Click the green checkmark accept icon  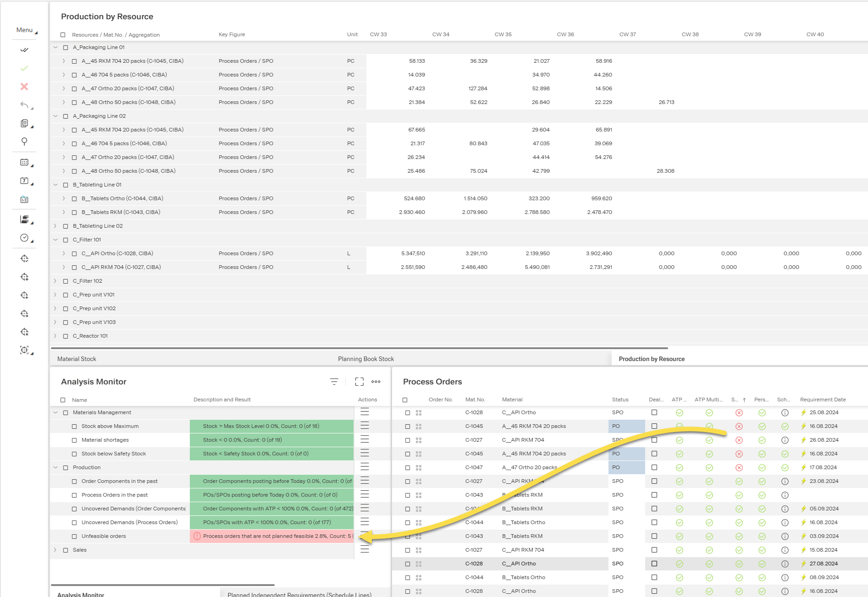[x=24, y=68]
